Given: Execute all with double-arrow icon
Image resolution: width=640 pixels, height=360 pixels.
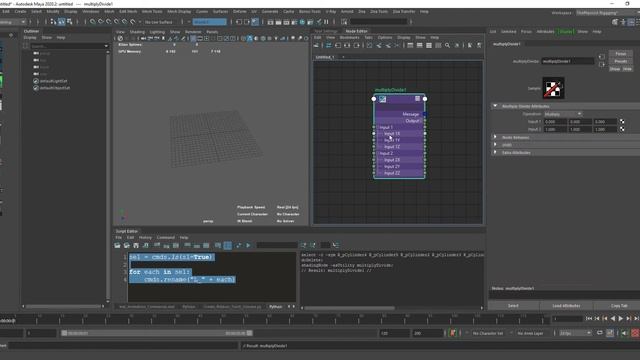Looking at the screenshot, I should 238,245.
